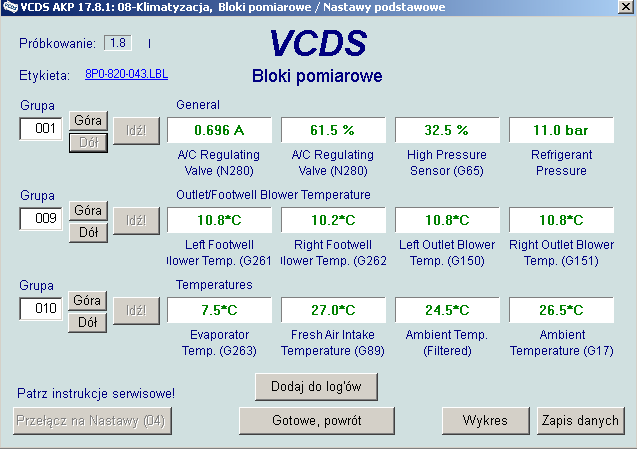637x449 pixels.
Task: Click Góra next to group 010
Action: [87, 300]
